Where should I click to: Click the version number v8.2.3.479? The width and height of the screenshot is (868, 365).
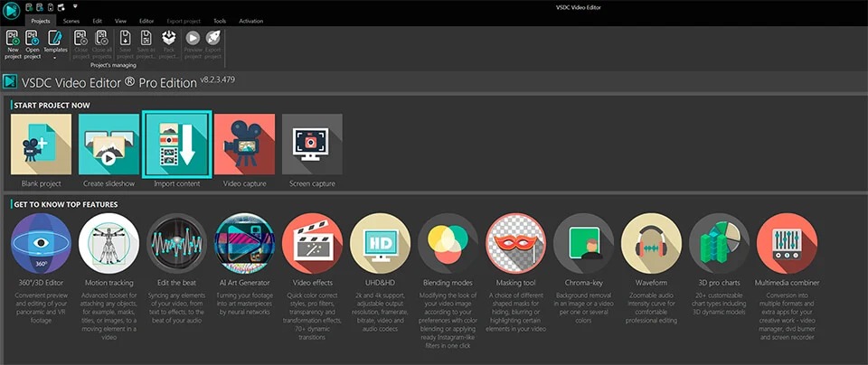[218, 80]
